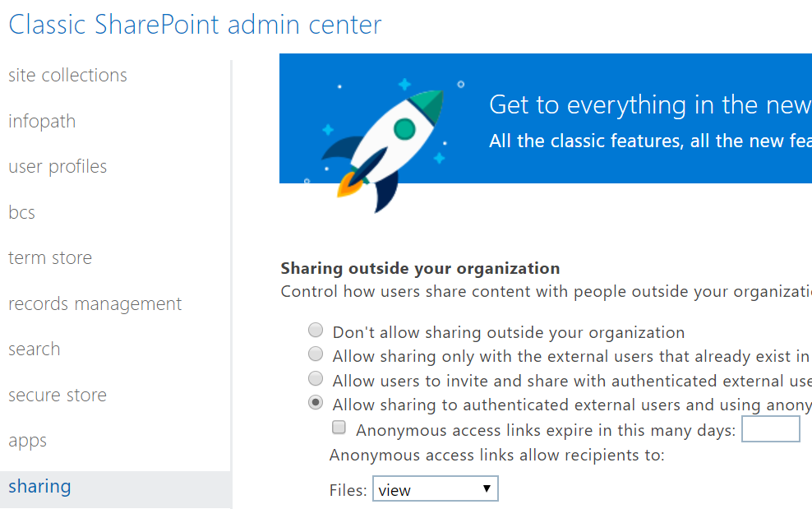Open the apps section
This screenshot has width=812, height=509.
pyautogui.click(x=28, y=441)
